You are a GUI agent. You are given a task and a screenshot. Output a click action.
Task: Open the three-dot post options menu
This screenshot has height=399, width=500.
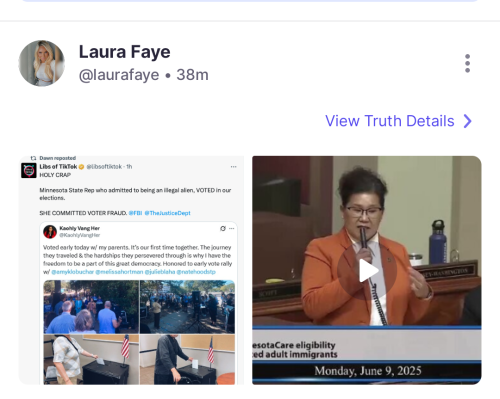467,63
